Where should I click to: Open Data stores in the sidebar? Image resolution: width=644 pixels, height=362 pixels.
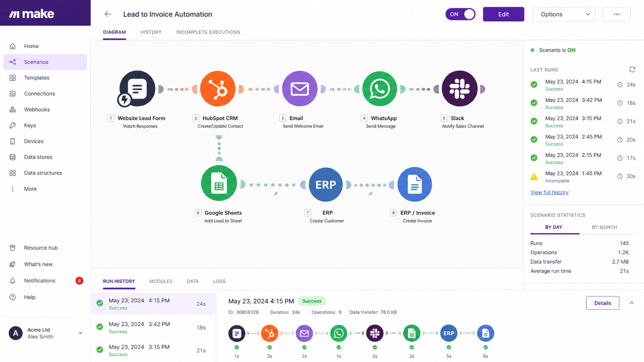tap(45, 157)
